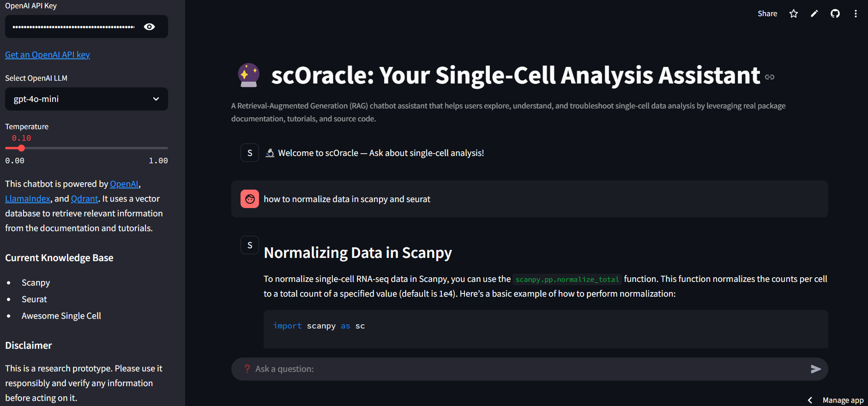This screenshot has height=406, width=868.
Task: Open the LlamaIndex link
Action: [x=28, y=199]
